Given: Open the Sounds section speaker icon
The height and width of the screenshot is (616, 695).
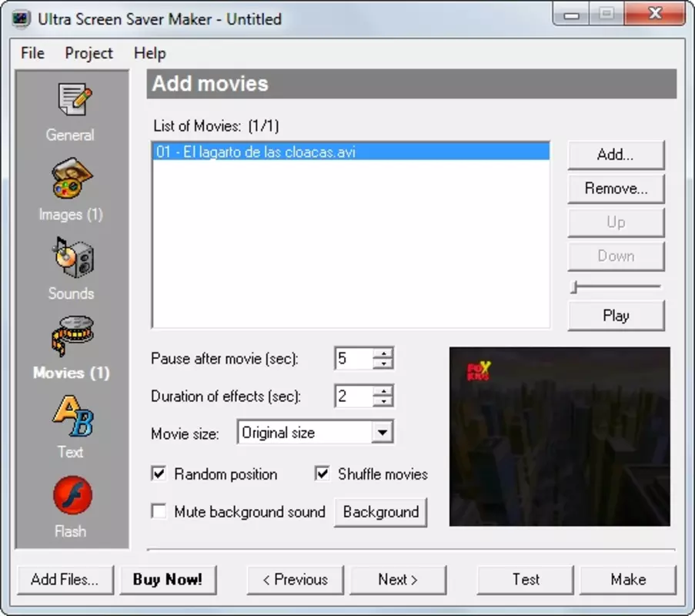Looking at the screenshot, I should (73, 257).
